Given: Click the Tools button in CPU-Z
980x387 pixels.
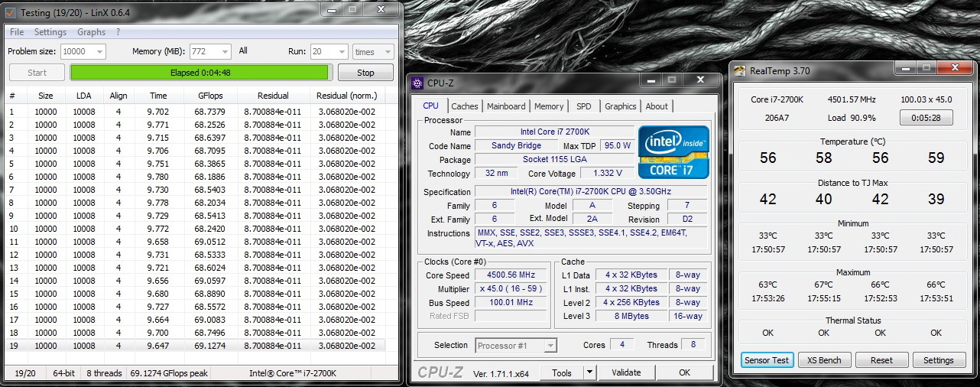Looking at the screenshot, I should (x=561, y=372).
